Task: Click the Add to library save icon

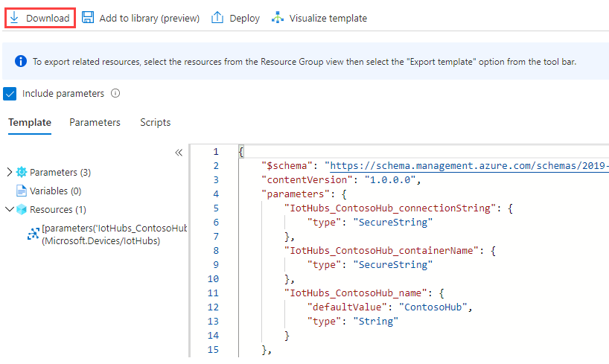Action: point(88,18)
